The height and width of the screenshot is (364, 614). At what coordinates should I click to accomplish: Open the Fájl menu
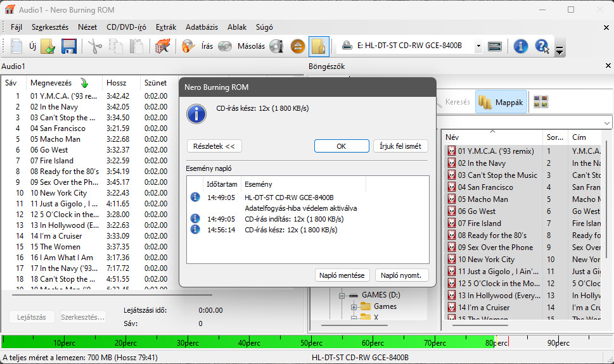tap(16, 27)
